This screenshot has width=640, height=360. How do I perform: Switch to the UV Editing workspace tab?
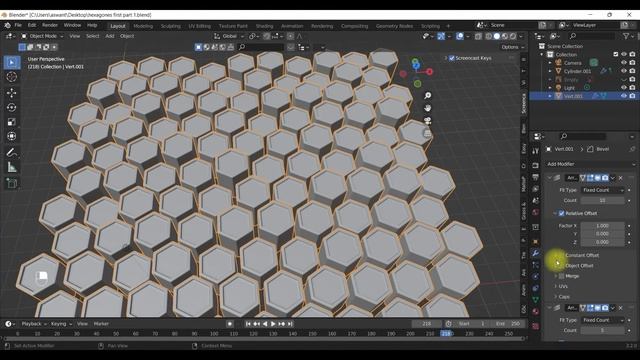click(199, 26)
